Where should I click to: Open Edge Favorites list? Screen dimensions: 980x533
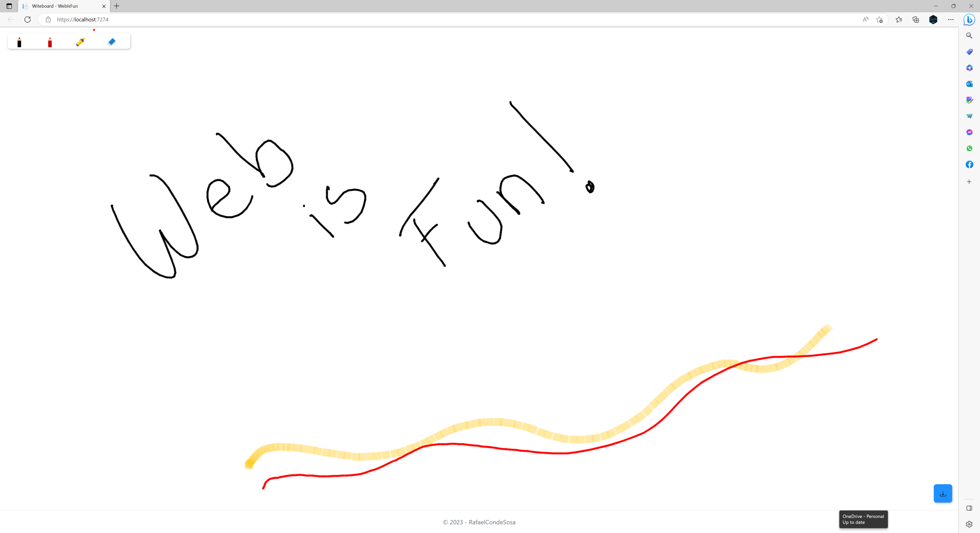click(x=899, y=19)
